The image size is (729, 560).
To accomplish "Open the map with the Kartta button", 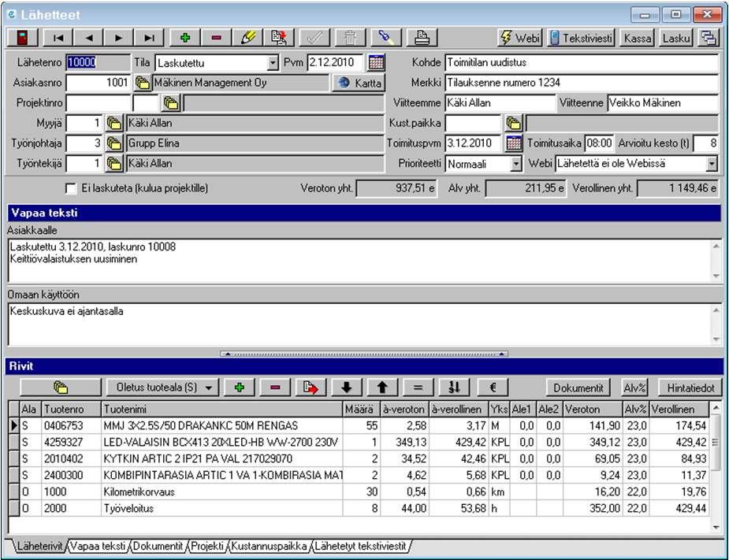I will pos(359,83).
